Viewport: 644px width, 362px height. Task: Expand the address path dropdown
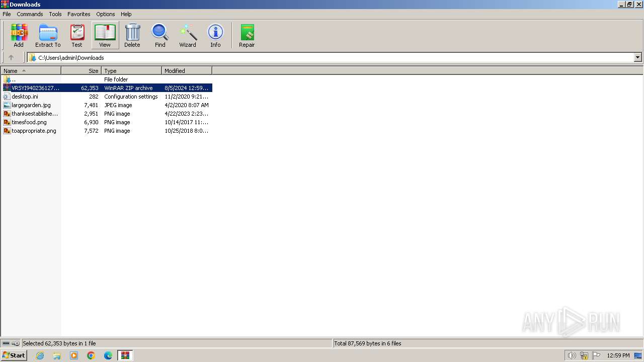(638, 57)
